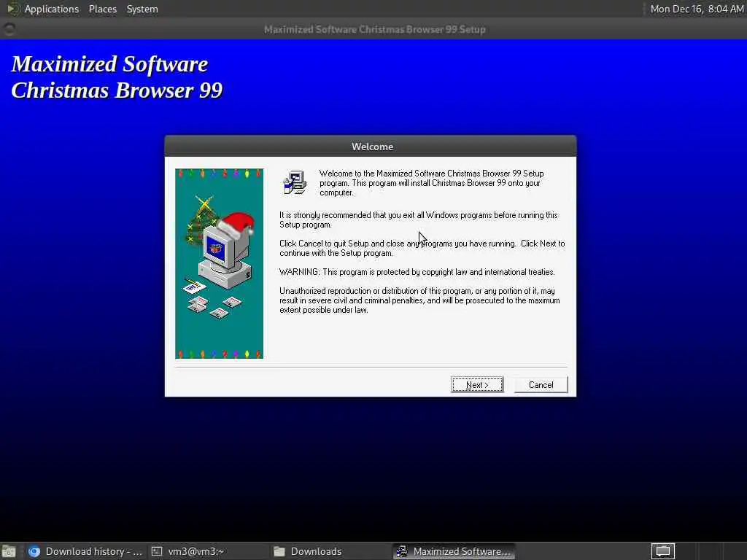Click the Christmas computer illustration
Viewport: 747px width, 560px height.
pyautogui.click(x=219, y=263)
